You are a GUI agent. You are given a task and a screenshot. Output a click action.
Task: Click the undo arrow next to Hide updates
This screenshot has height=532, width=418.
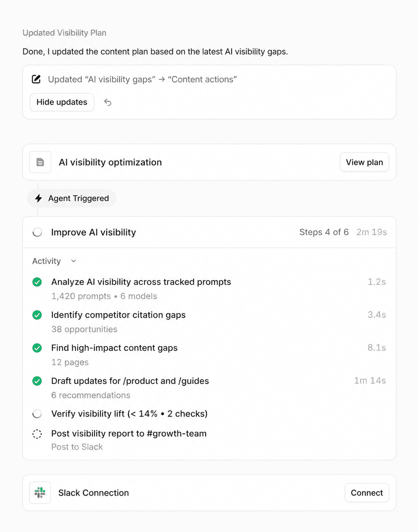tap(108, 102)
